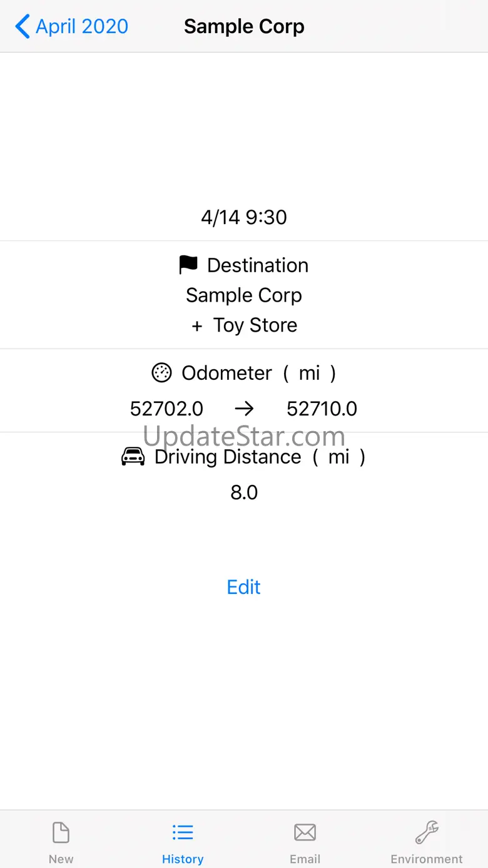Click the Destination flag icon
The width and height of the screenshot is (488, 868).
188,265
